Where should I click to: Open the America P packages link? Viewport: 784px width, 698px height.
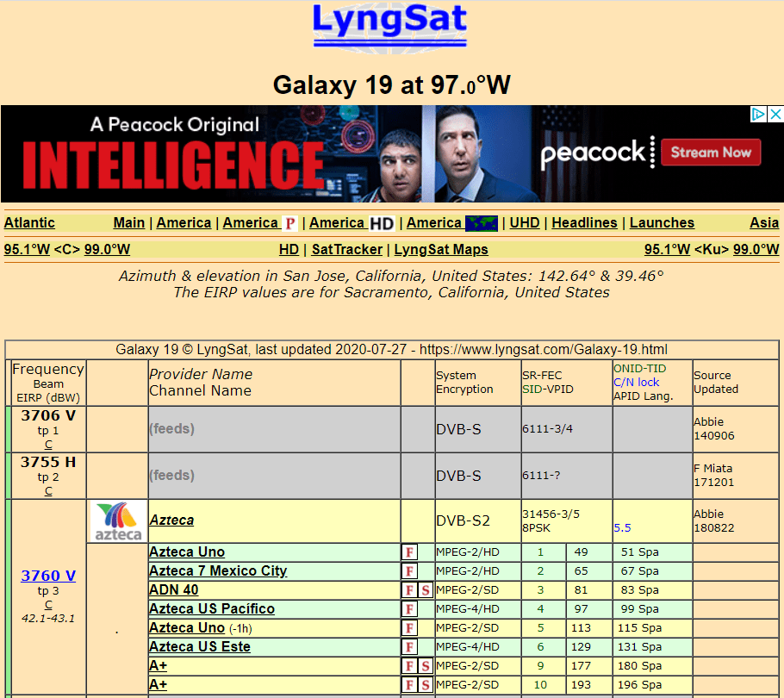(260, 223)
